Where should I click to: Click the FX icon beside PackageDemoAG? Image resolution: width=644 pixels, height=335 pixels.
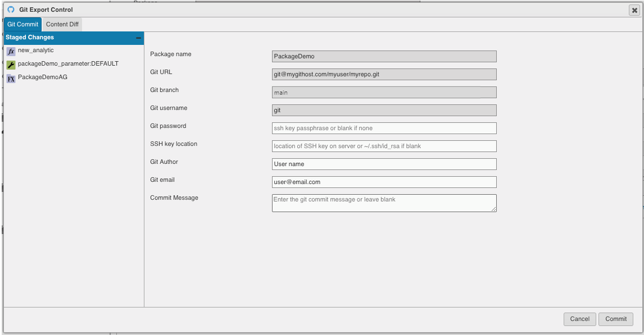(x=11, y=79)
